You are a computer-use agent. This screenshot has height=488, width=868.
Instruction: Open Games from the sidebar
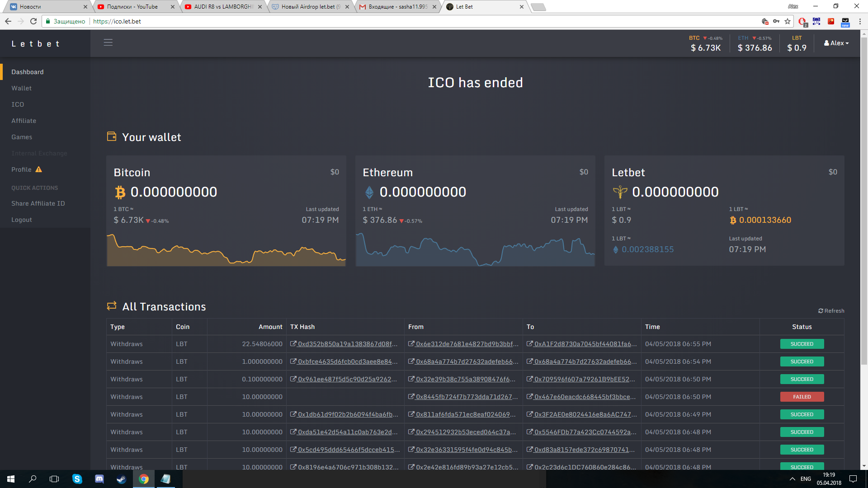[x=22, y=137]
